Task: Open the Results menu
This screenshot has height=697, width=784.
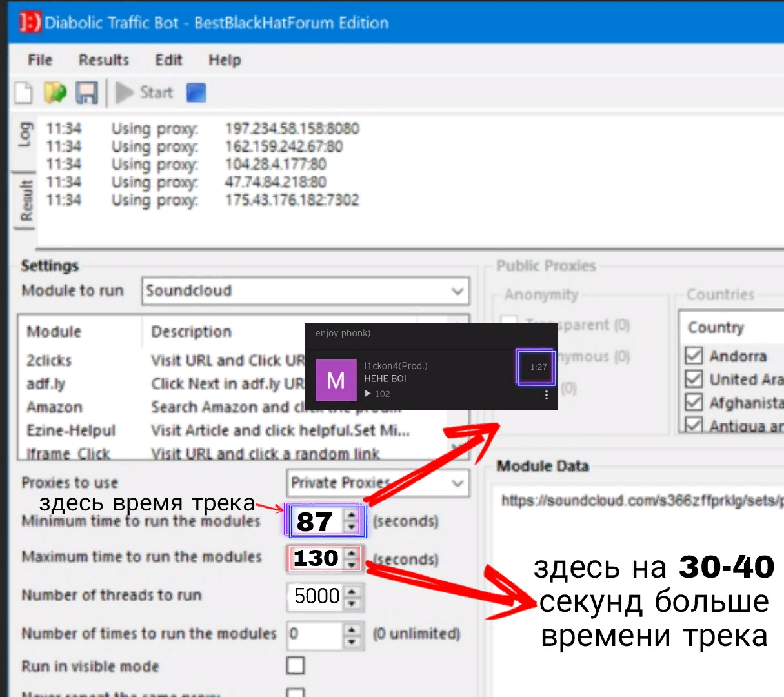Action: click(104, 60)
